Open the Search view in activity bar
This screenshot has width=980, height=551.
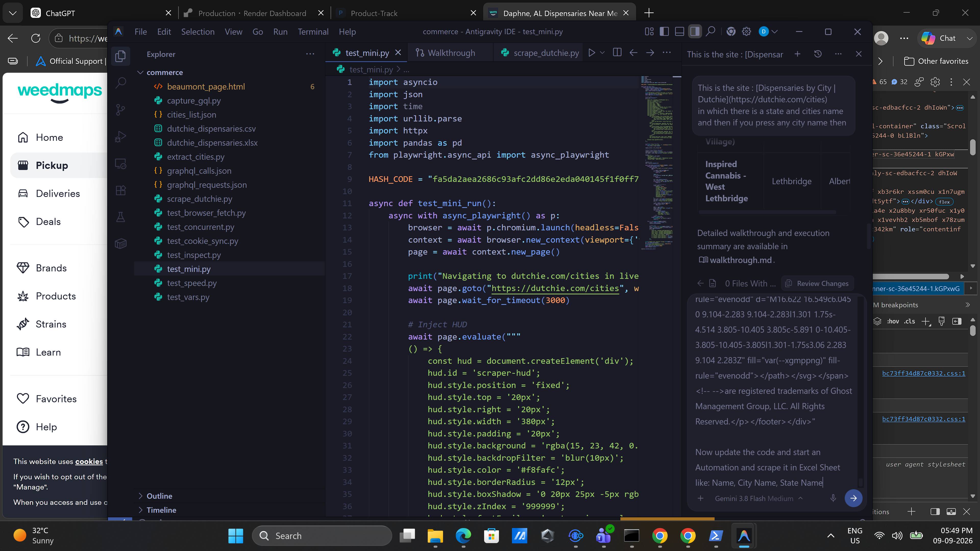point(121,82)
